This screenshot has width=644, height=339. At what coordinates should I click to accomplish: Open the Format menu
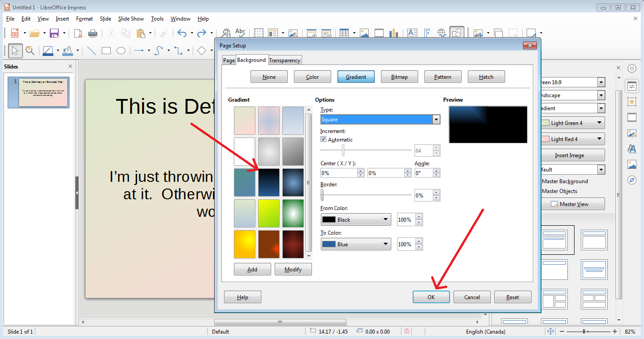point(84,19)
